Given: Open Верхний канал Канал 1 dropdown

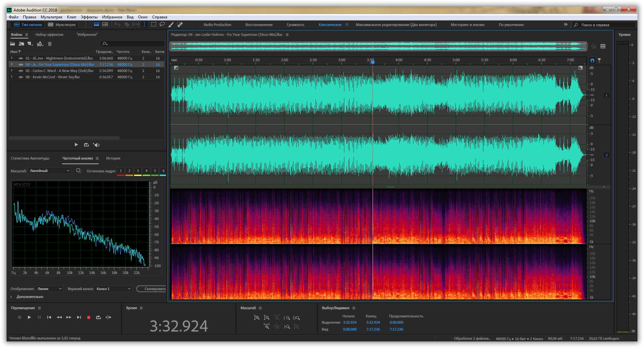Looking at the screenshot, I should tap(113, 289).
